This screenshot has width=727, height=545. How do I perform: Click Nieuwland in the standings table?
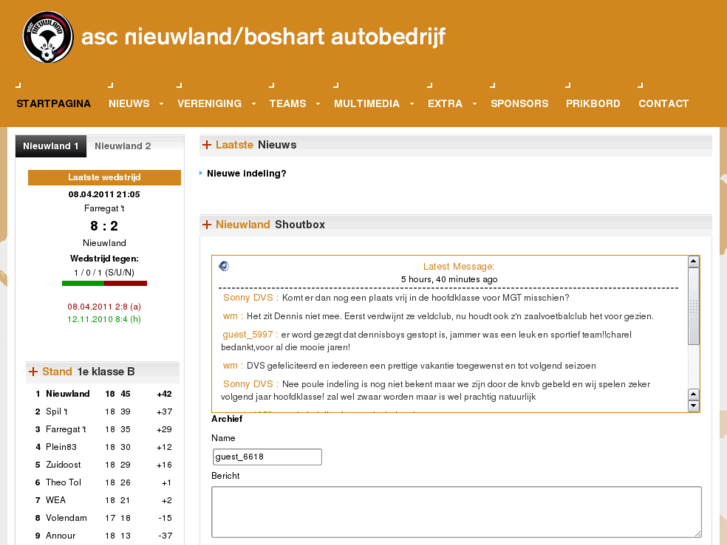tap(68, 394)
